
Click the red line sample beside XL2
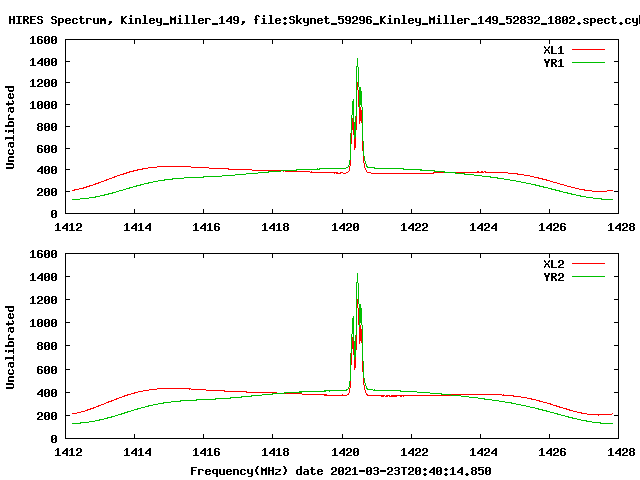point(588,264)
